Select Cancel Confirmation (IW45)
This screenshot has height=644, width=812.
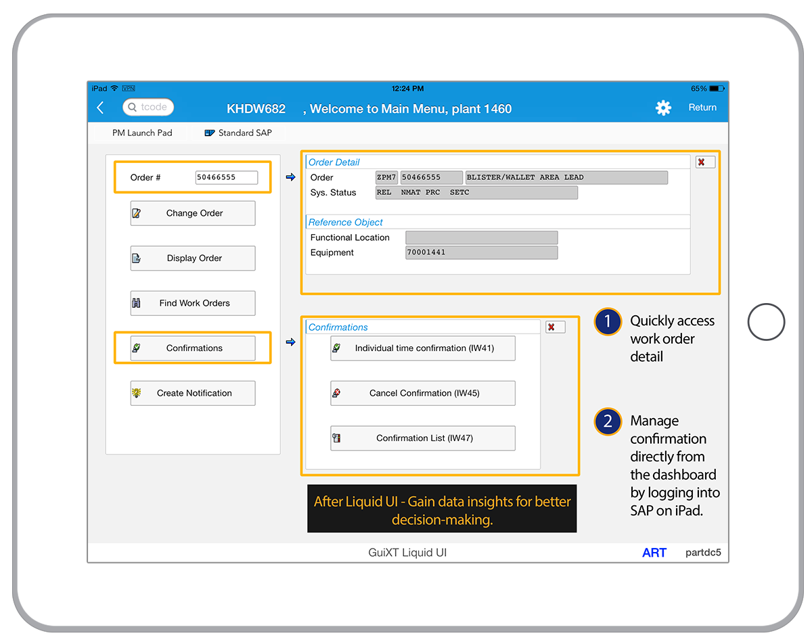pos(423,393)
